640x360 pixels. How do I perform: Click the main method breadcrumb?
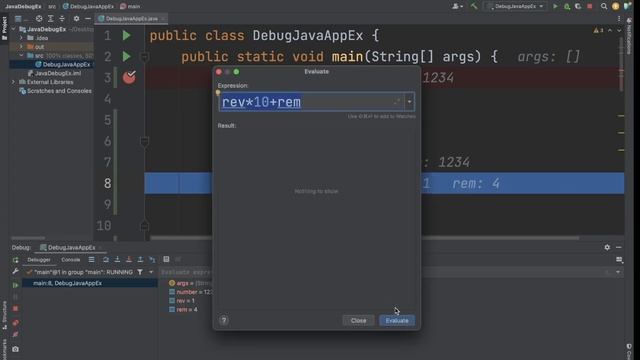coord(130,7)
